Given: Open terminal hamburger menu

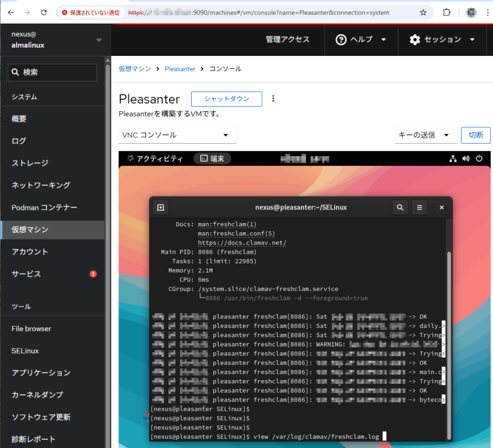Looking at the screenshot, I should point(419,207).
